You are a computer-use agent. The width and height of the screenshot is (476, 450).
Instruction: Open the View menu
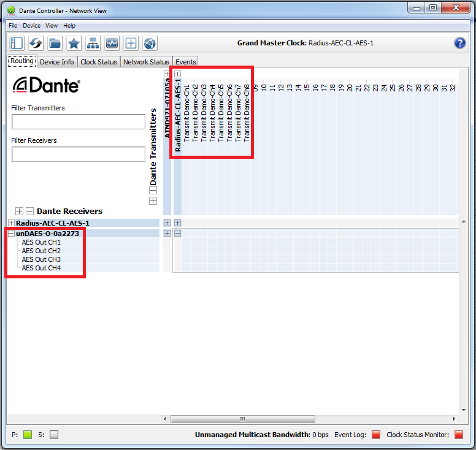pyautogui.click(x=52, y=26)
